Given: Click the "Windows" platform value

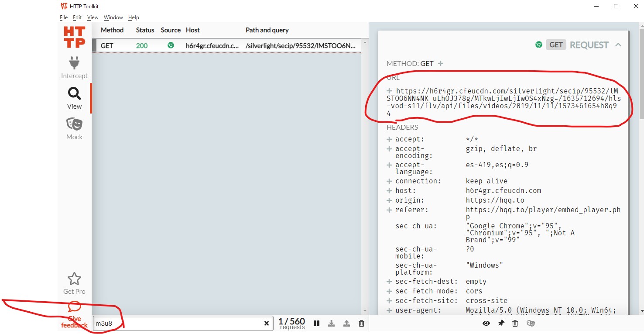Looking at the screenshot, I should [485, 265].
